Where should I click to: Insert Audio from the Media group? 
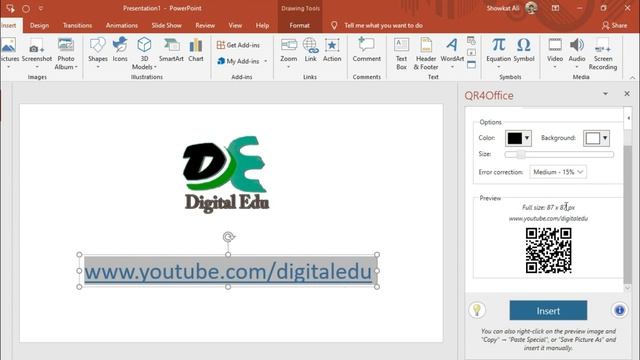pos(577,52)
